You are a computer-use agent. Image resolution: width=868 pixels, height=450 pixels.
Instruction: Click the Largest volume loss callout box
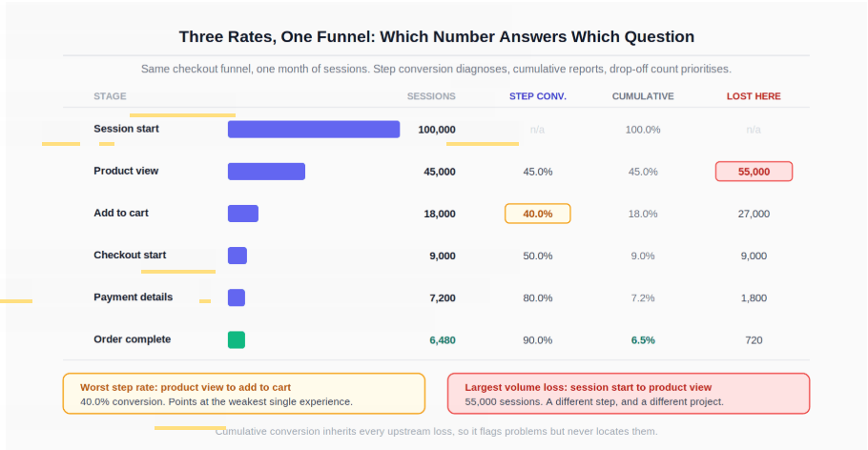tap(629, 394)
